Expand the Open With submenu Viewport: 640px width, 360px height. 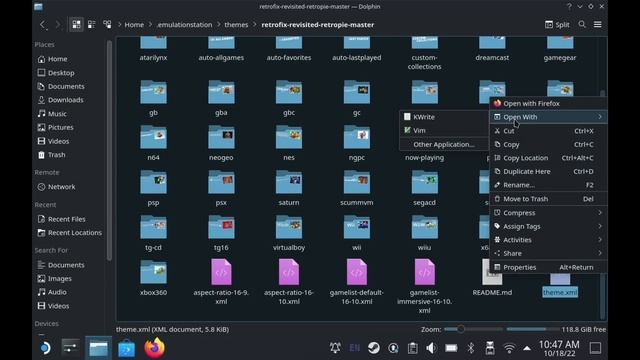(x=548, y=117)
